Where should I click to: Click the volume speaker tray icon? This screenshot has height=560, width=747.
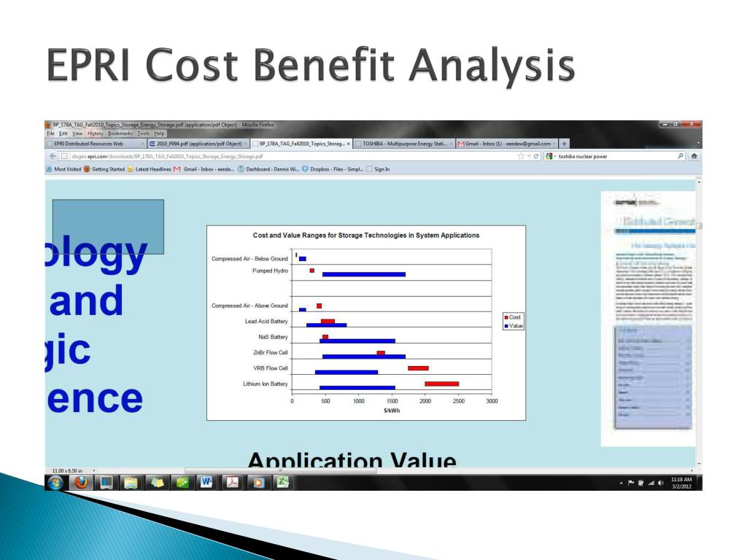[660, 483]
